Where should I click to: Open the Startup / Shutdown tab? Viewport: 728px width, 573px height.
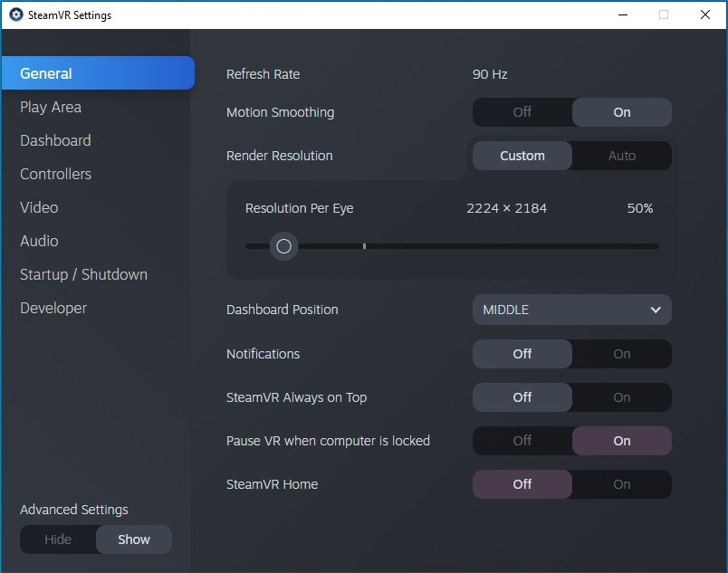click(83, 274)
